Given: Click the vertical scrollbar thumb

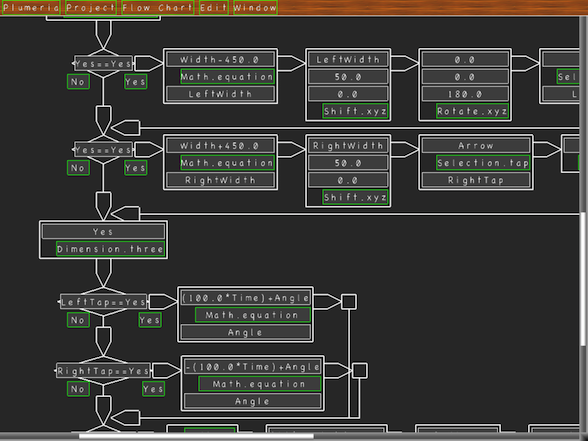Looking at the screenshot, I should (x=584, y=279).
